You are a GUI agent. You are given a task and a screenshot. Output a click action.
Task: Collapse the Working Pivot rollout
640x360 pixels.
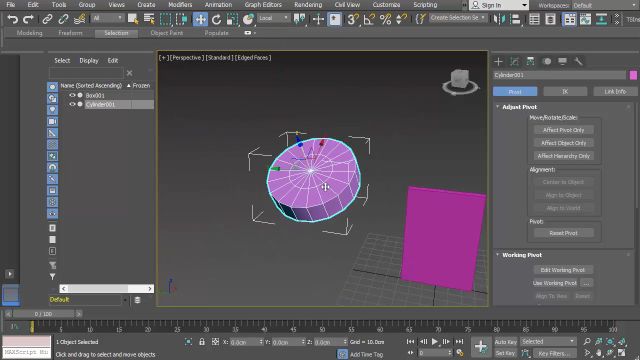[498, 255]
